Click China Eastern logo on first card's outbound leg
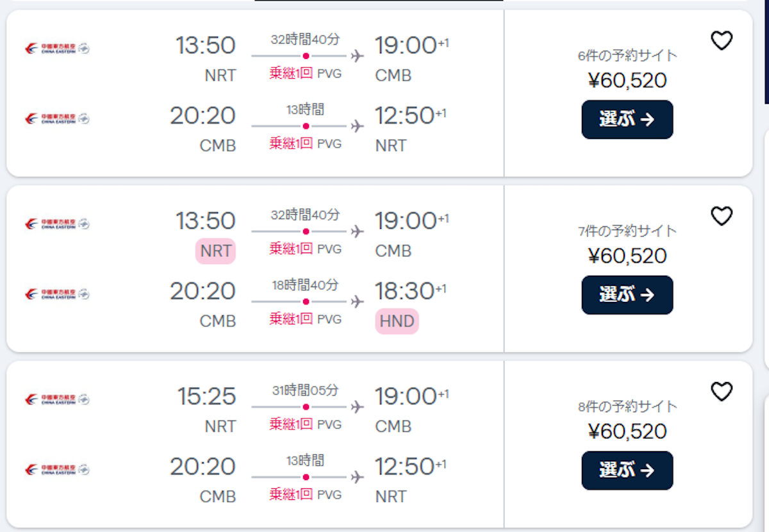Viewport: 769px width, 532px height. [57, 48]
